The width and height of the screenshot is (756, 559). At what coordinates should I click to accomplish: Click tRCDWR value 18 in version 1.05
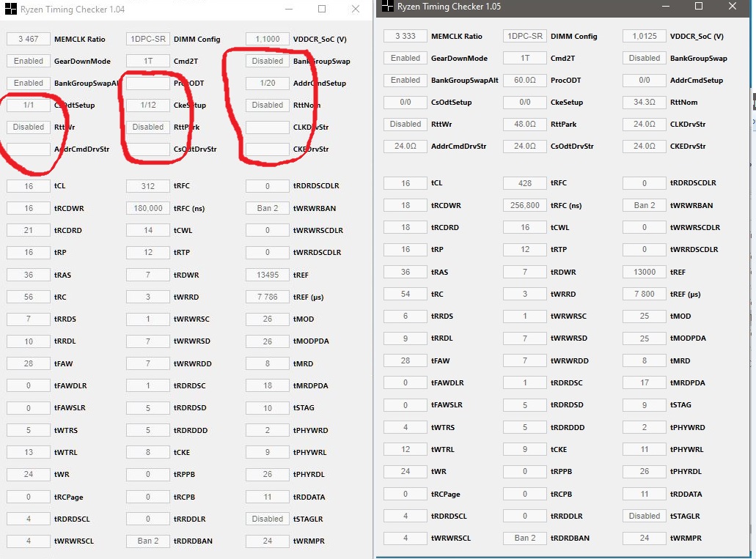pyautogui.click(x=405, y=205)
